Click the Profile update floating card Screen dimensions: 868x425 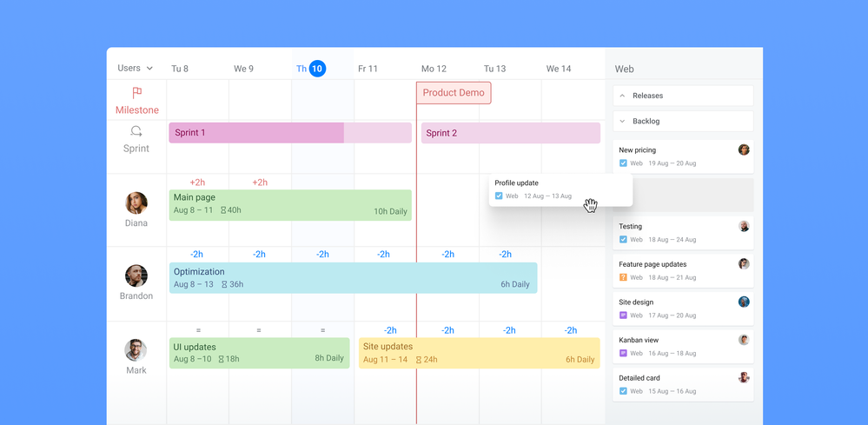coord(560,189)
